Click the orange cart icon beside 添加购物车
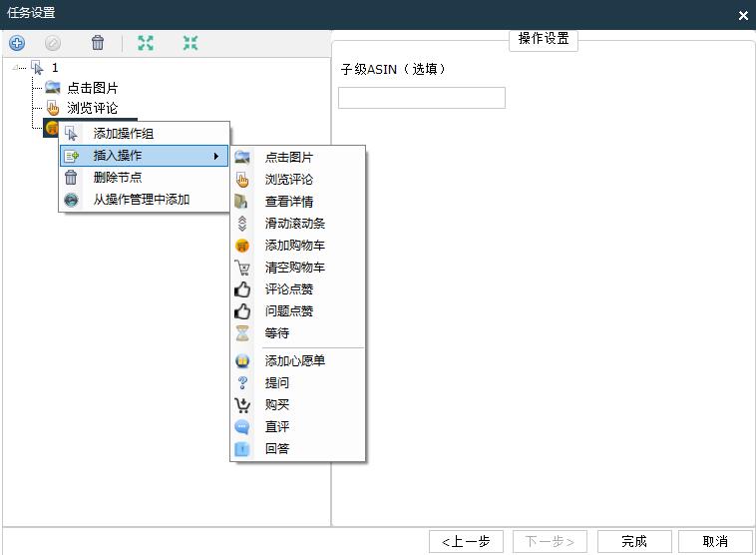Viewport: 756px width, 555px height. click(x=242, y=246)
